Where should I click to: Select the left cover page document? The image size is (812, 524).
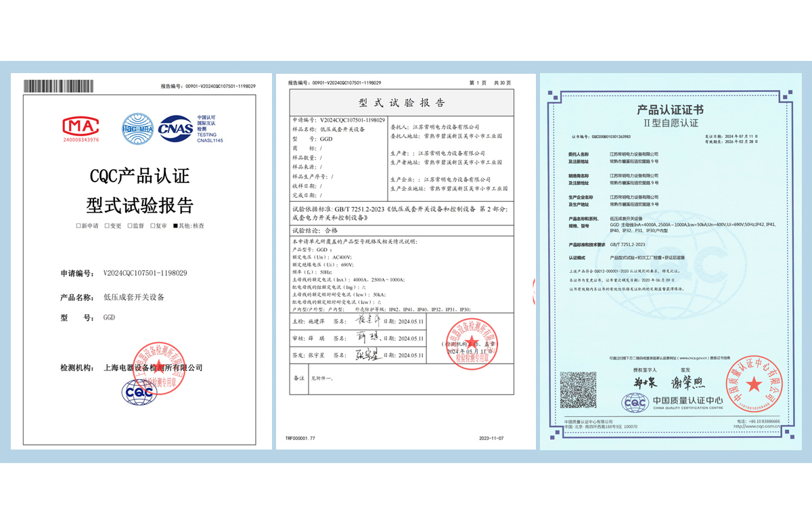(x=139, y=271)
